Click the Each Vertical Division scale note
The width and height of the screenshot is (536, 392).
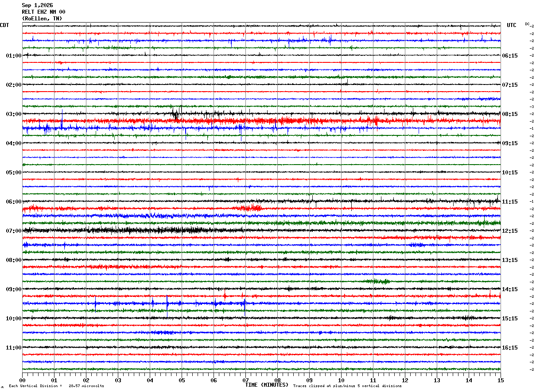pyautogui.click(x=56, y=386)
